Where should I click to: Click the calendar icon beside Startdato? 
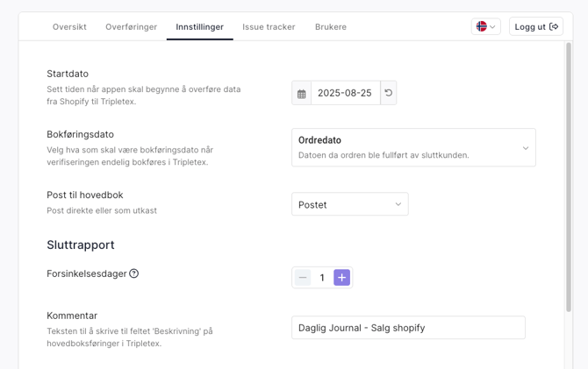coord(302,94)
